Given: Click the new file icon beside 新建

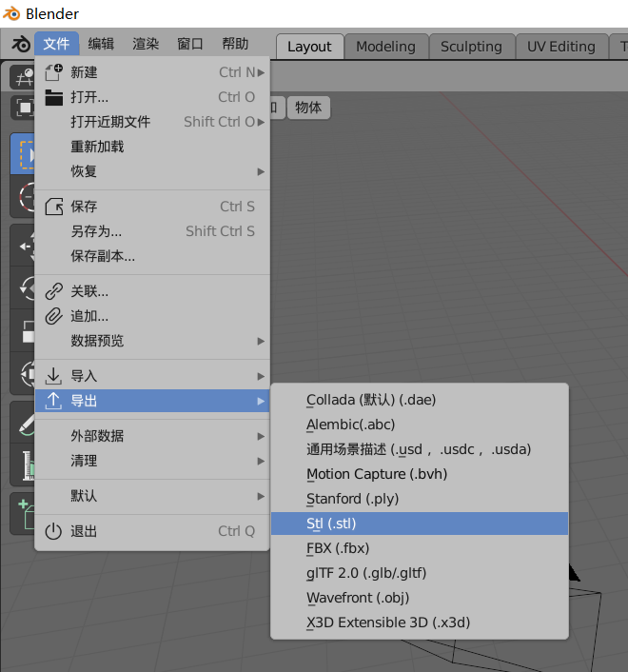Looking at the screenshot, I should (x=53, y=72).
